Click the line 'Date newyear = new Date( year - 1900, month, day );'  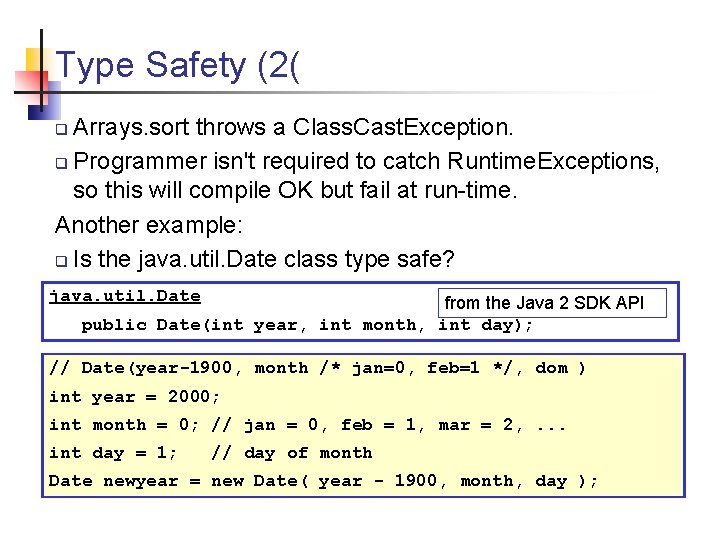pyautogui.click(x=323, y=481)
